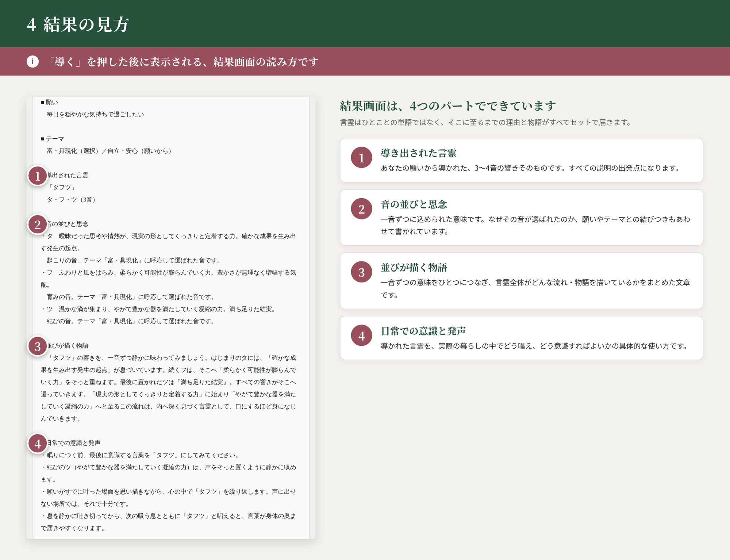Click the line beginning ・ツ 温かな滴が集まり

tap(159, 309)
